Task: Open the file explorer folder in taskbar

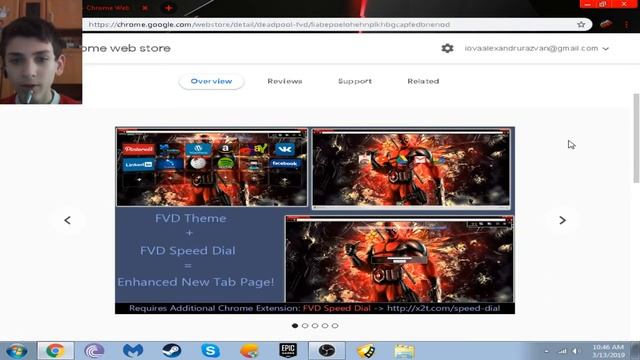Action: [404, 351]
